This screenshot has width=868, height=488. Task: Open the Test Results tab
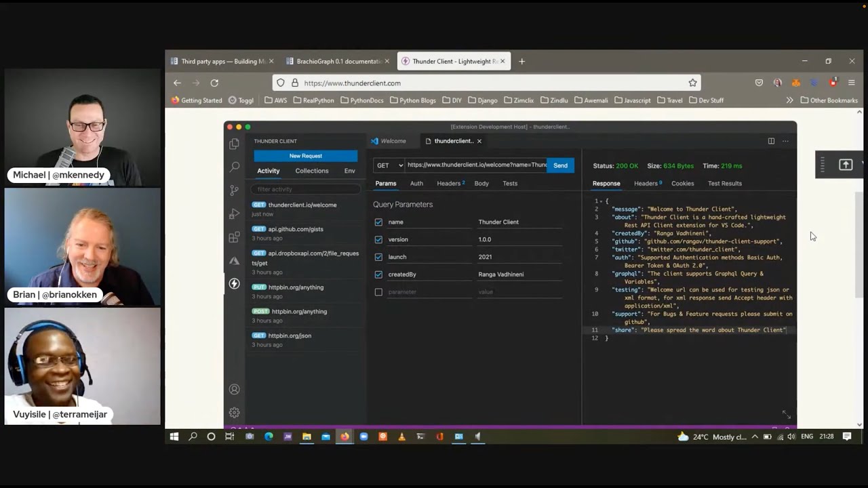point(724,184)
